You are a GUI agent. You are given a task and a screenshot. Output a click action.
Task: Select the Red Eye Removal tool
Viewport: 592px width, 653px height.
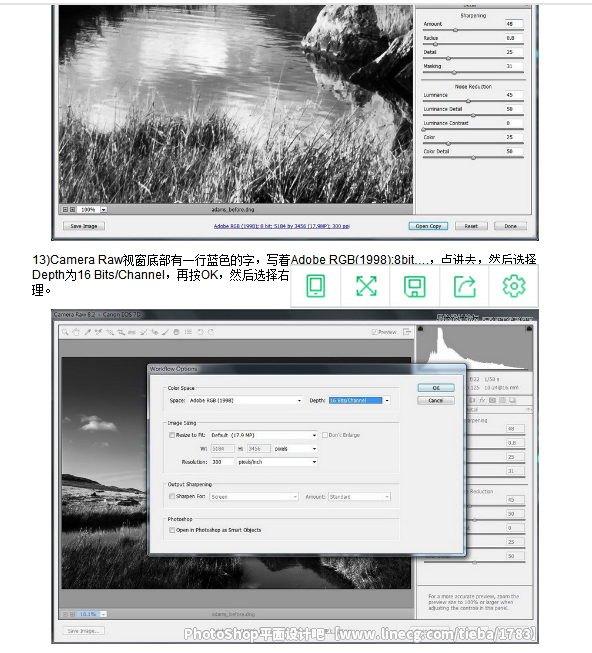(154, 332)
